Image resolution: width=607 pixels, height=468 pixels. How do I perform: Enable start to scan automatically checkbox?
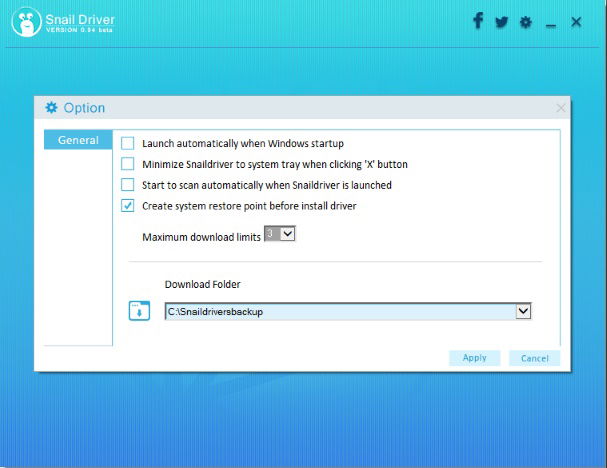(x=127, y=185)
